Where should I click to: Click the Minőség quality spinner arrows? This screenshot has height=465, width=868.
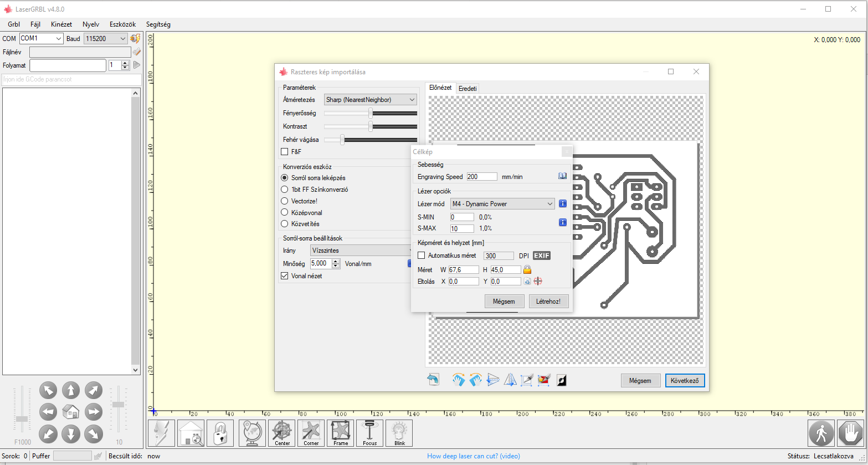click(336, 263)
